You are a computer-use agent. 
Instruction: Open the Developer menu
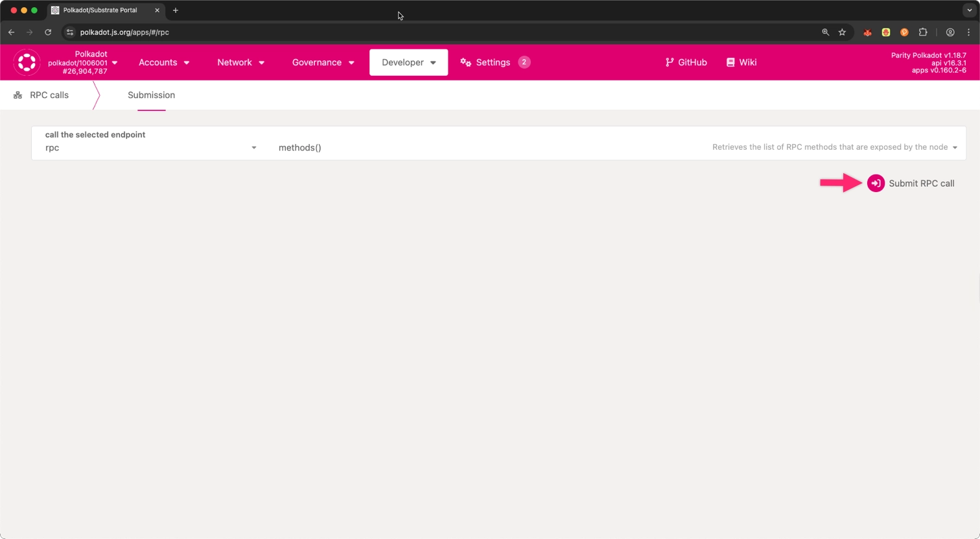(x=408, y=62)
